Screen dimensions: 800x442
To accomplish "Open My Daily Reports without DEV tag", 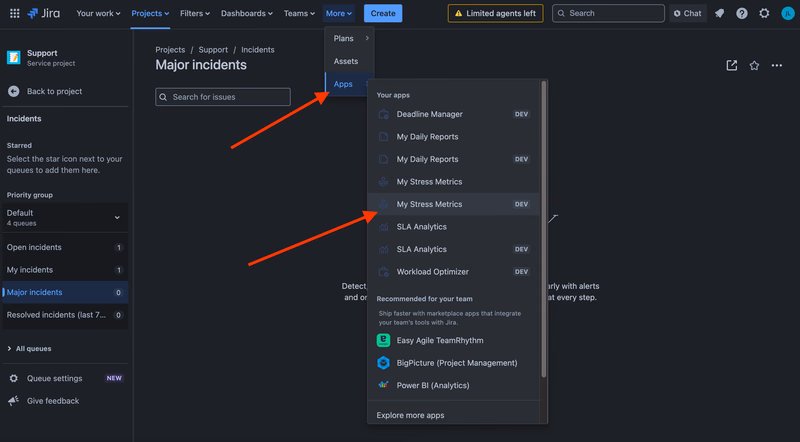I will click(454, 137).
